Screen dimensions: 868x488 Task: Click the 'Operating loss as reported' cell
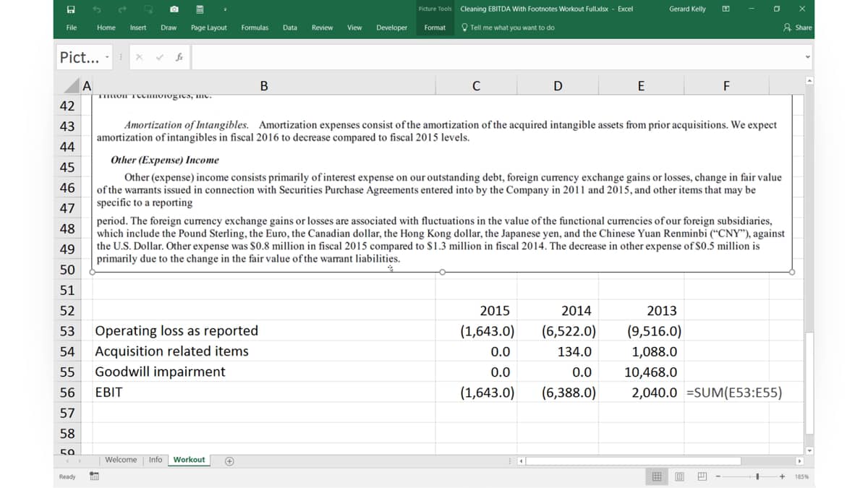pos(264,331)
